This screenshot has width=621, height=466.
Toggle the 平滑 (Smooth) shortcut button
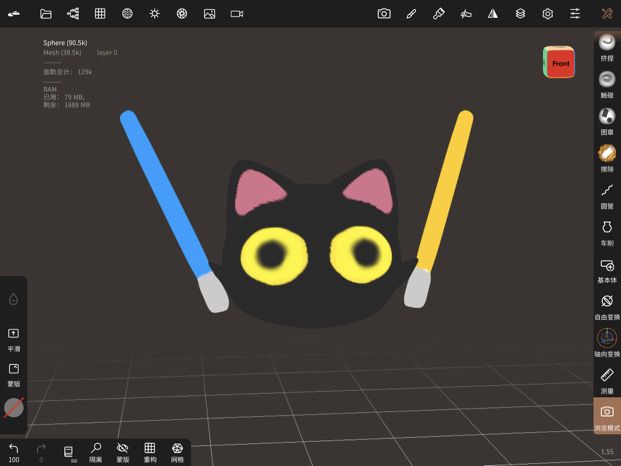tap(13, 340)
